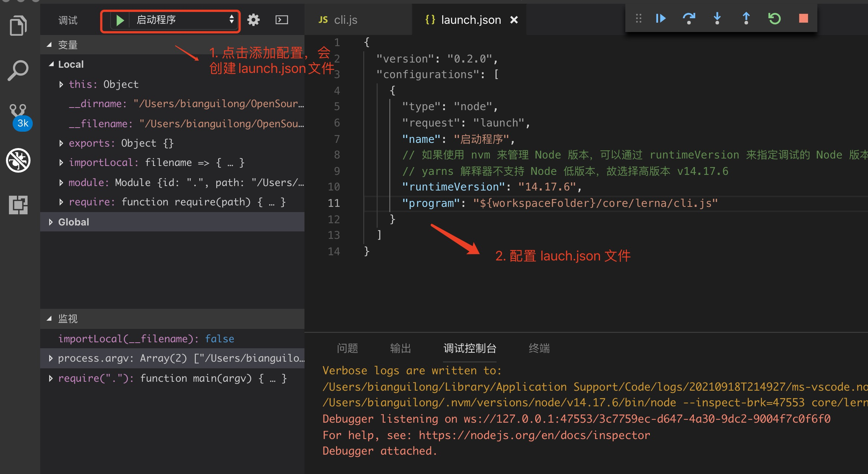Viewport: 868px width, 474px height.
Task: Open launch.json via the gear icon
Action: [x=253, y=20]
